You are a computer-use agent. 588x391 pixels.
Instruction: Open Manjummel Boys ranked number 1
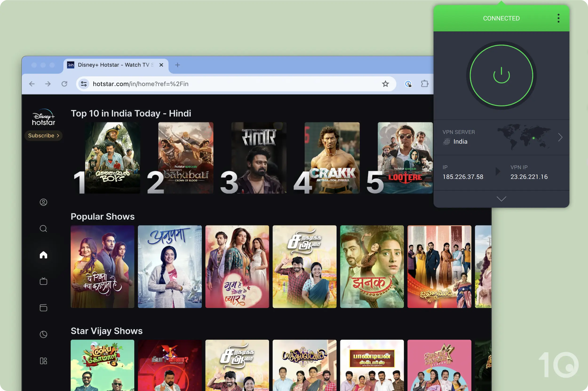pyautogui.click(x=112, y=158)
